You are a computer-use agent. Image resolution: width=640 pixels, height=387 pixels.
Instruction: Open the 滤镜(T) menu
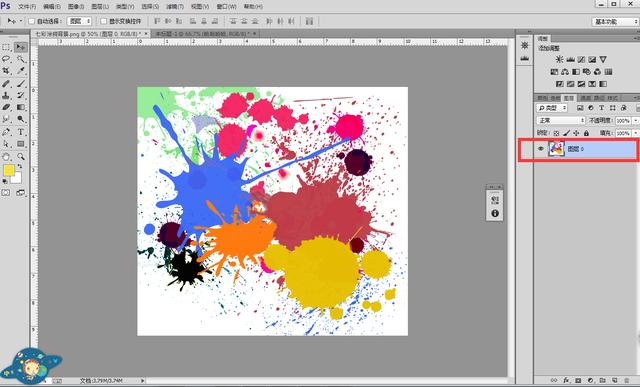click(175, 7)
